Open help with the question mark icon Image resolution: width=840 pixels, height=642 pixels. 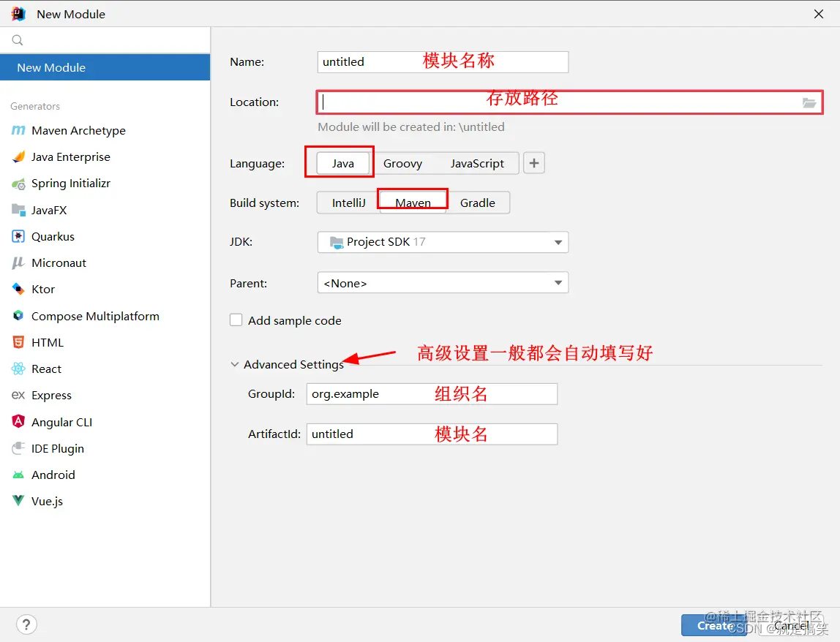[26, 624]
